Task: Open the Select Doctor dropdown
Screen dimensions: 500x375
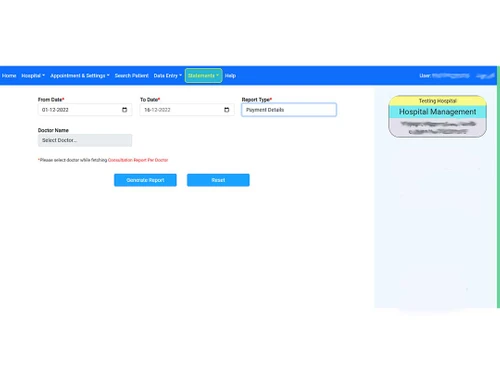Action: [85, 140]
